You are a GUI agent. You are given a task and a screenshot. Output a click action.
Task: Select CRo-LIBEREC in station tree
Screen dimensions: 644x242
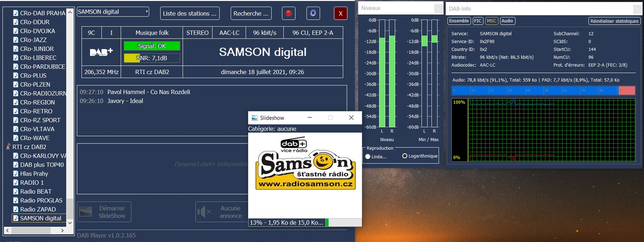38,58
